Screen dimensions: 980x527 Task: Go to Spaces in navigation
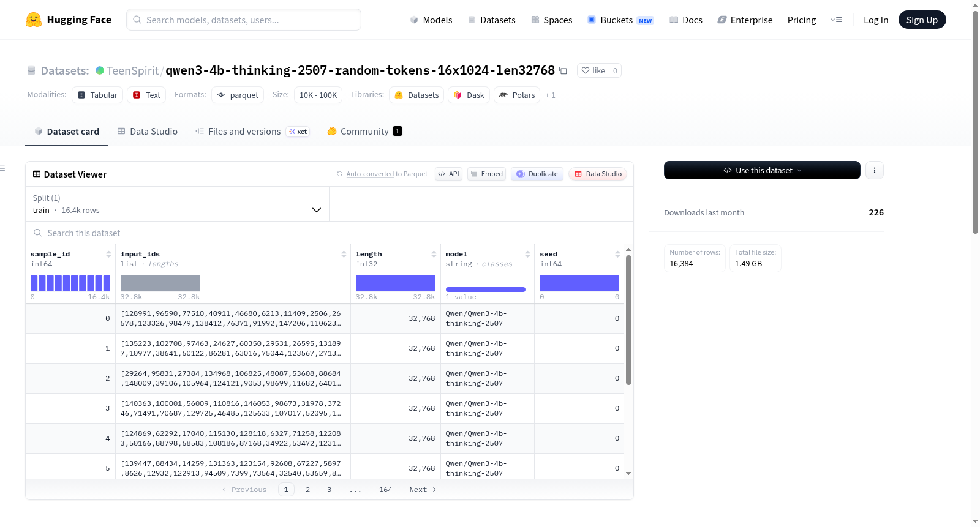tap(551, 20)
